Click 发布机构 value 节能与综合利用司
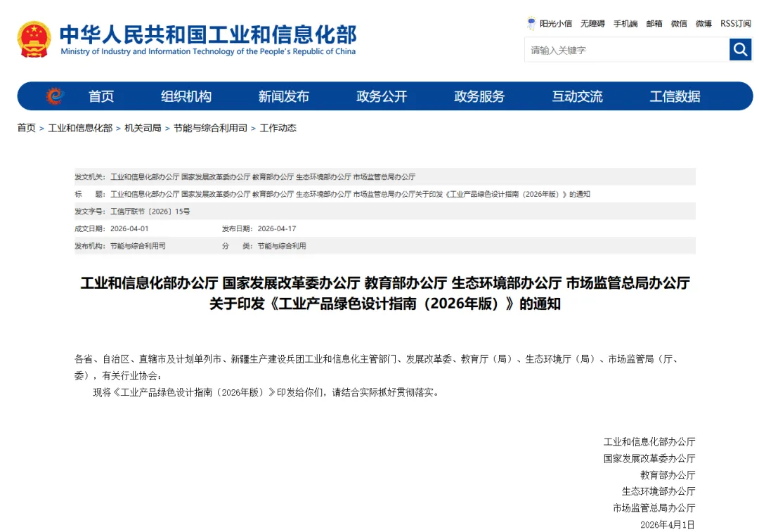Viewport: 759px width, 532px height. [x=138, y=246]
